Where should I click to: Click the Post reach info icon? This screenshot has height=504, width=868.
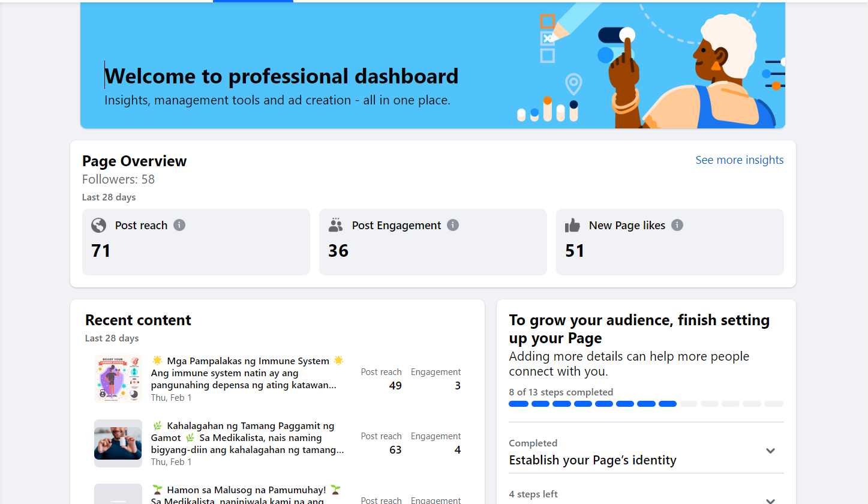pyautogui.click(x=179, y=225)
